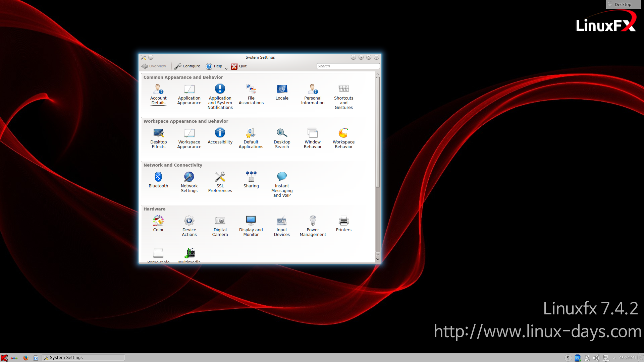644x362 pixels.
Task: Open Sharing settings
Action: pyautogui.click(x=251, y=180)
